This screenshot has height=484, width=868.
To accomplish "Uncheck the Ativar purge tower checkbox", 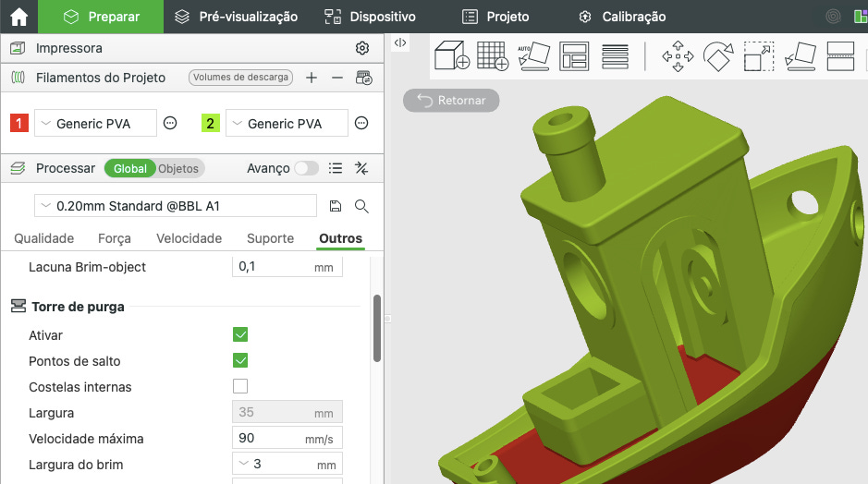I will click(240, 334).
